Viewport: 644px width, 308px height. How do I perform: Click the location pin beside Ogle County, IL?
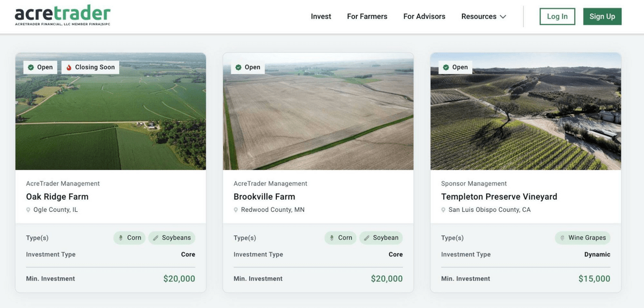click(x=28, y=210)
